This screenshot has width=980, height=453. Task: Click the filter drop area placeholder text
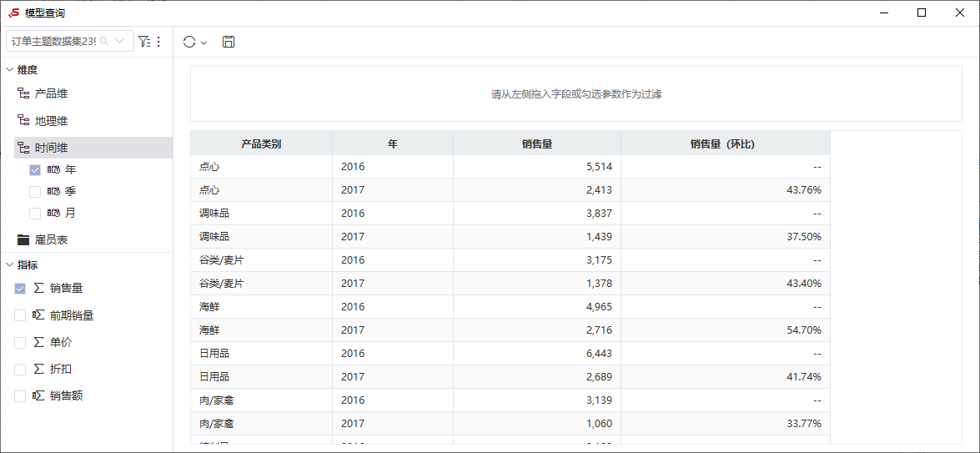[576, 94]
